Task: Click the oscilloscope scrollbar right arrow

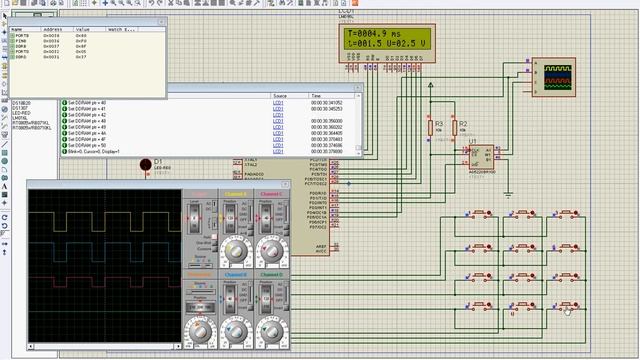Action: click(x=178, y=346)
